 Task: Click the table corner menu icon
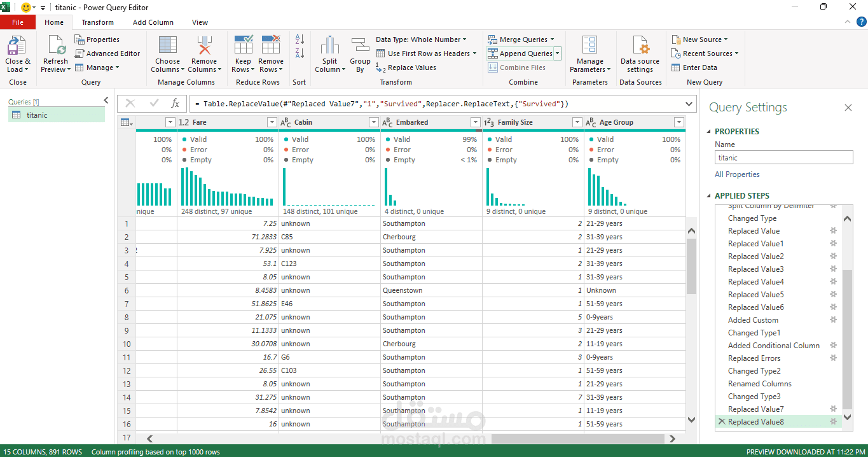coord(127,122)
